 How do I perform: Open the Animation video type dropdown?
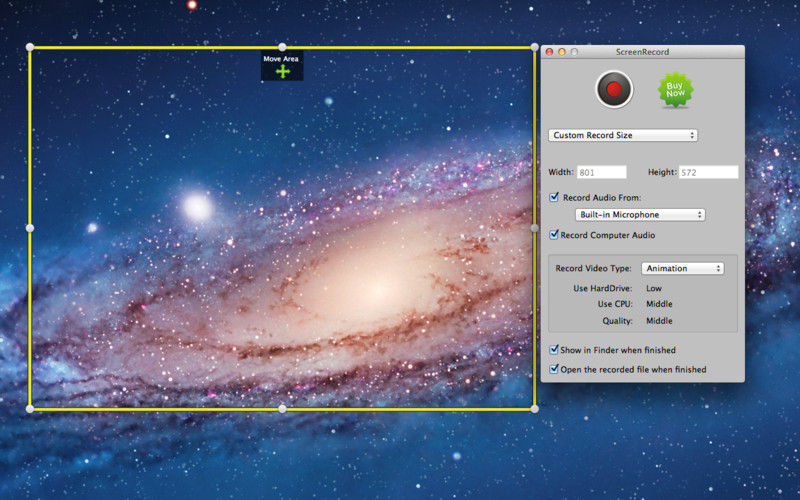[683, 268]
